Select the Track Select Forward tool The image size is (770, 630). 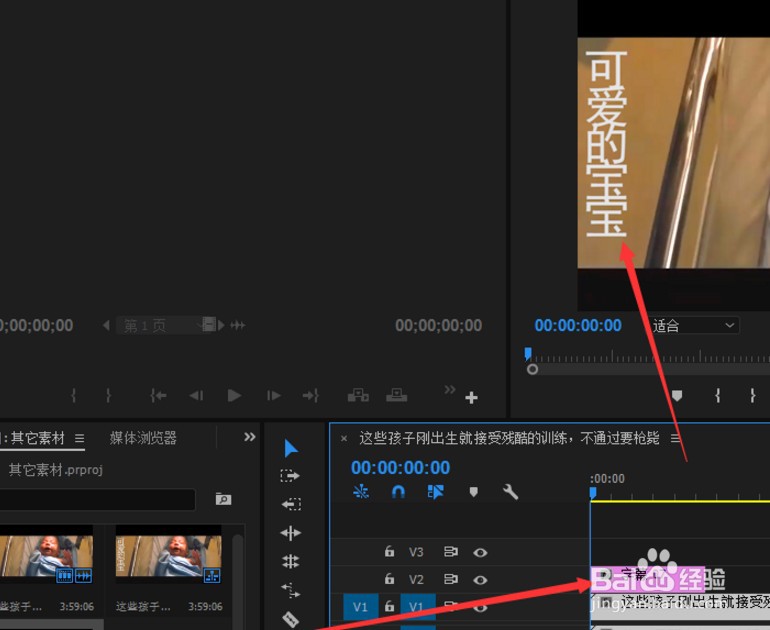[x=290, y=475]
